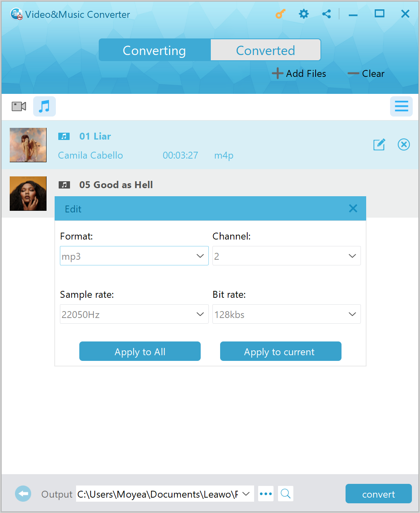This screenshot has height=513, width=420.
Task: Click the Apply to All button
Action: coord(140,351)
